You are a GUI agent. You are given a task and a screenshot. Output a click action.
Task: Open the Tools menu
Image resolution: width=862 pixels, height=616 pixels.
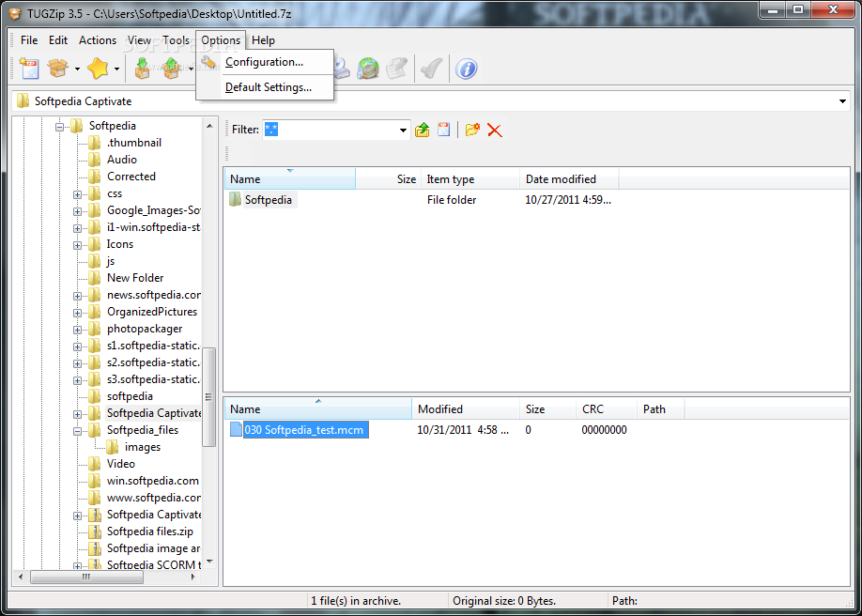click(176, 40)
